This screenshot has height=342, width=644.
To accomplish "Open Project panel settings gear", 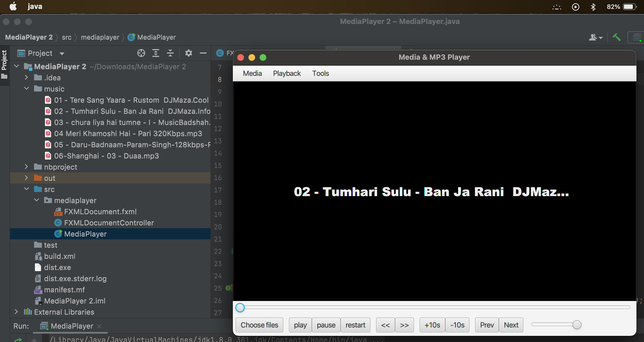I will (189, 53).
